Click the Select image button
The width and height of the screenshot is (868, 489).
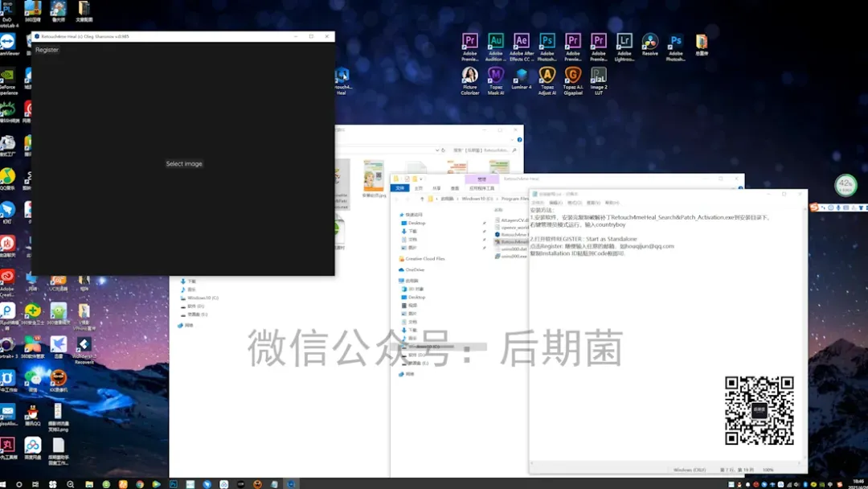184,164
